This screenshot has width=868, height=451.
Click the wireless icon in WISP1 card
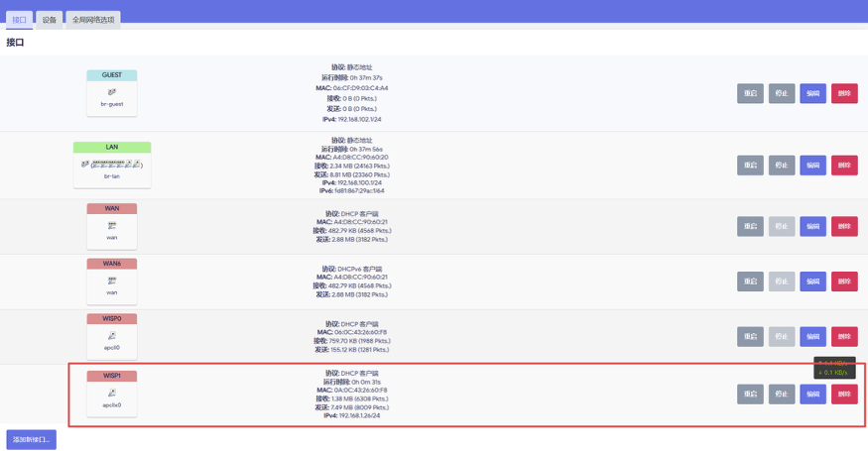112,393
